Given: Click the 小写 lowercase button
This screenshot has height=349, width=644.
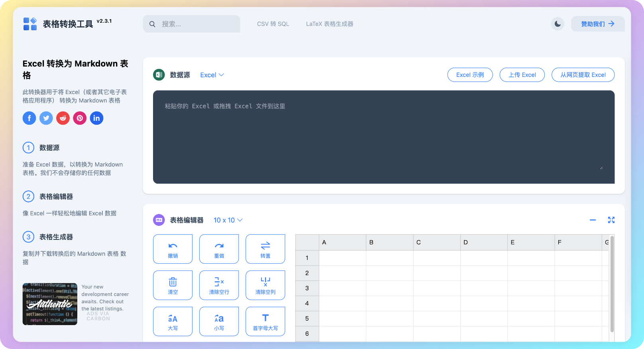Looking at the screenshot, I should 219,322.
